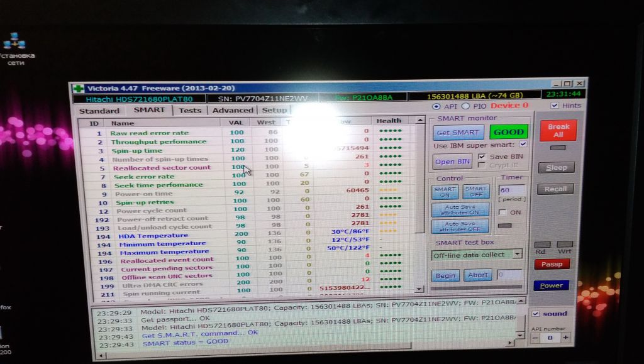Open the network setup desktop icon
Image resolution: width=644 pixels, height=364 pixels.
(x=16, y=48)
